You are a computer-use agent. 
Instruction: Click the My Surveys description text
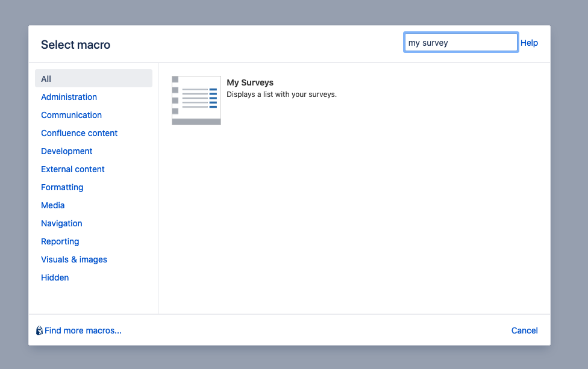(281, 95)
